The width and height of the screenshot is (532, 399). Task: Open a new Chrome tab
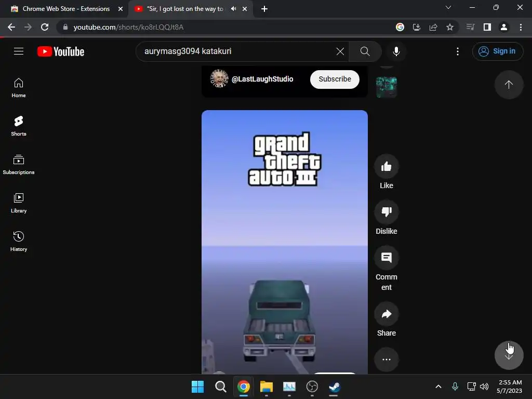pos(264,9)
